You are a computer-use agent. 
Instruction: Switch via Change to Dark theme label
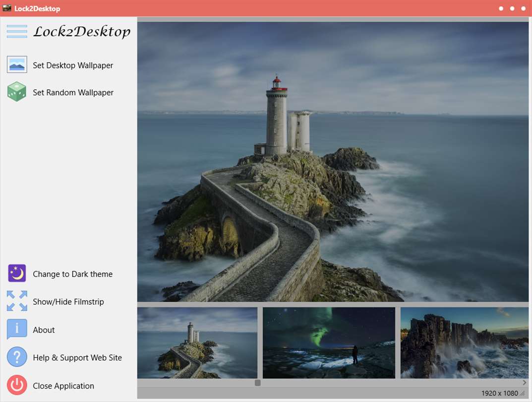pos(72,274)
